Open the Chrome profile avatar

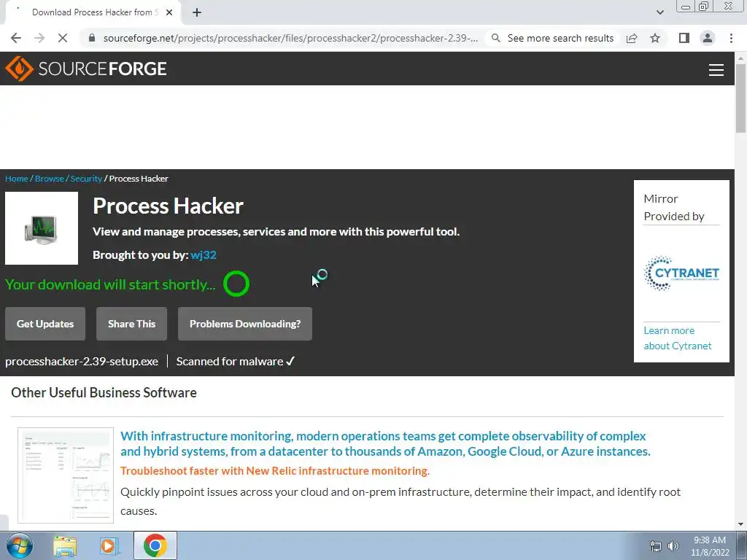click(708, 38)
